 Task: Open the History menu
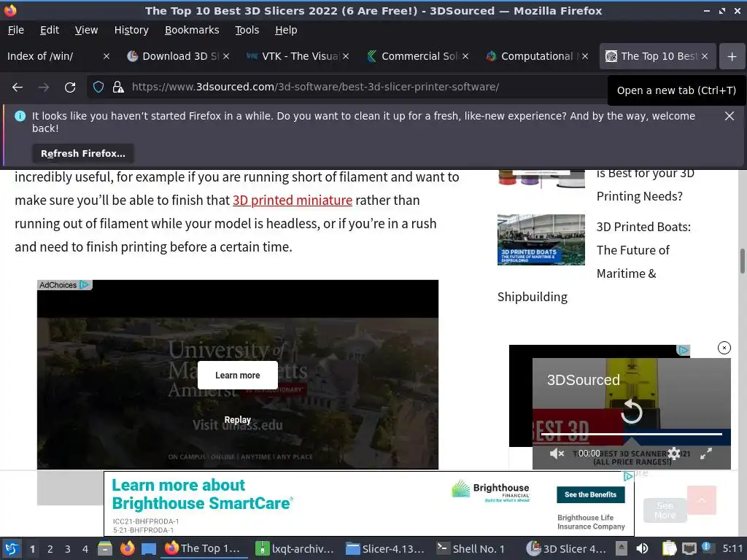point(131,30)
